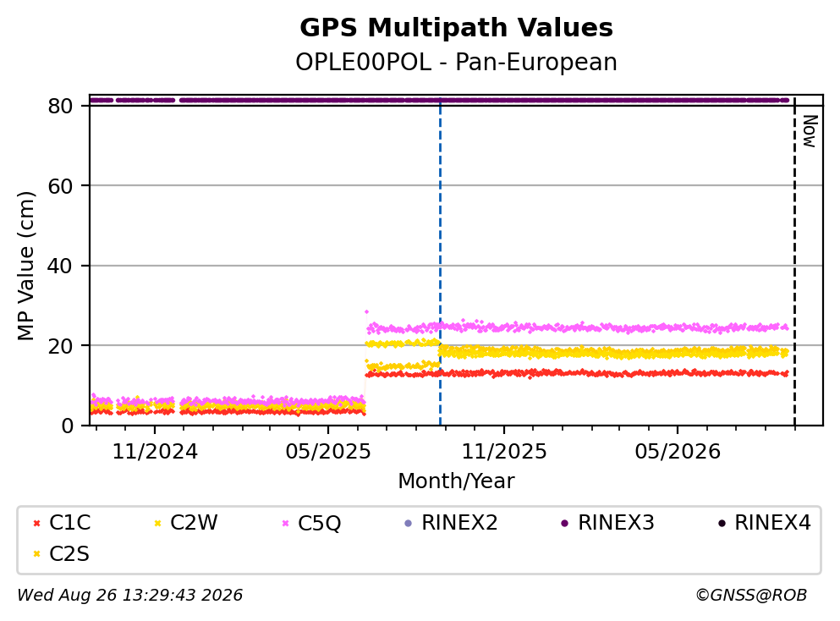Screen dimensions: 840x621
Task: Click the rotated Now label
Action: (810, 131)
